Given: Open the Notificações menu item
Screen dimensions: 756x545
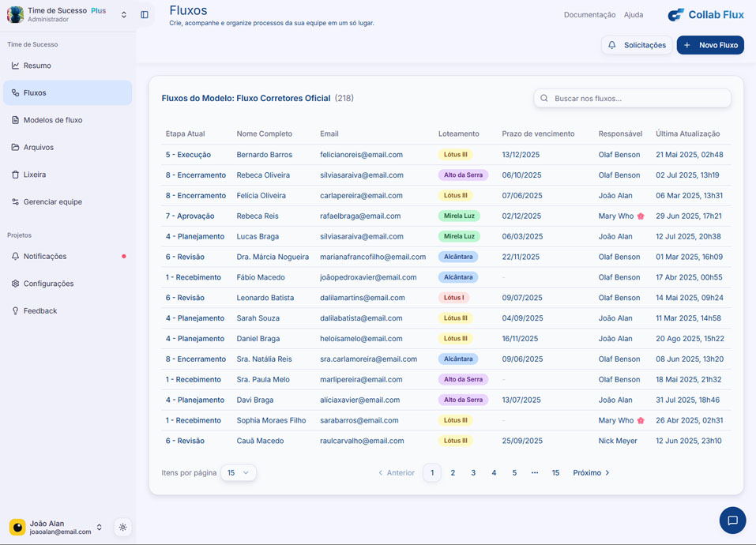Looking at the screenshot, I should (45, 257).
